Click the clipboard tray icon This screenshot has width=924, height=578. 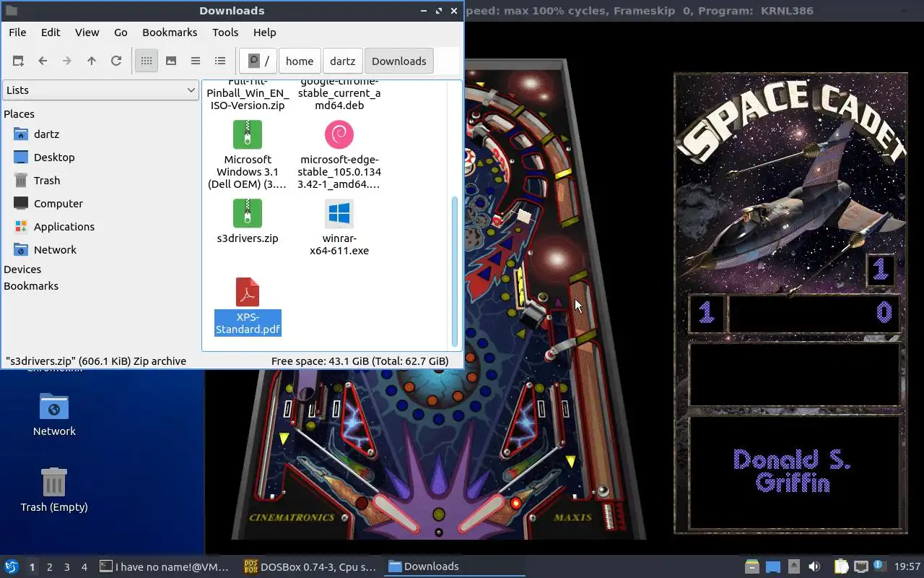841,567
